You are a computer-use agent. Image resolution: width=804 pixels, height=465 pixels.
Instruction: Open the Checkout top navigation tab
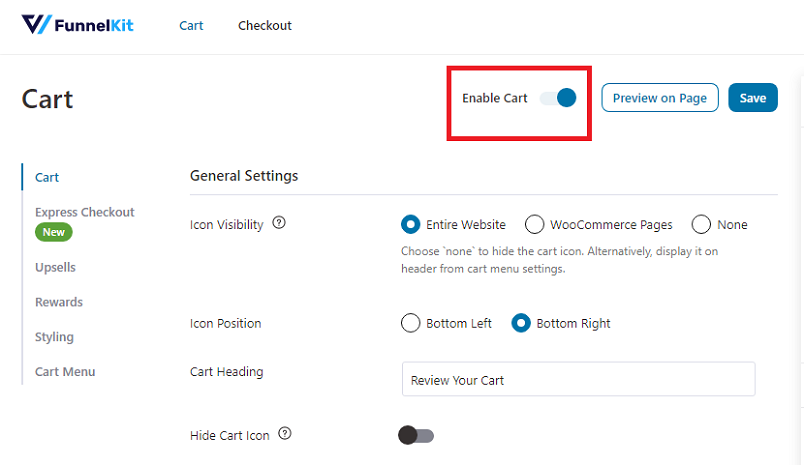pyautogui.click(x=265, y=26)
